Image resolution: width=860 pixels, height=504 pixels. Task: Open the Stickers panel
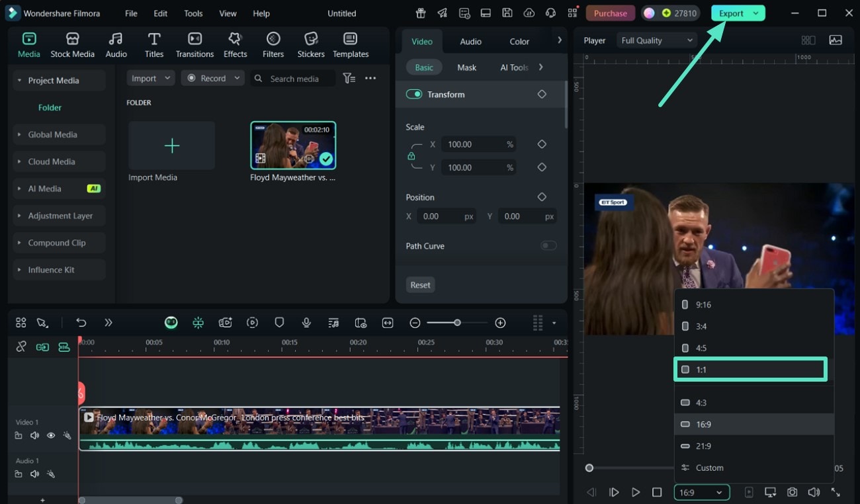[311, 46]
